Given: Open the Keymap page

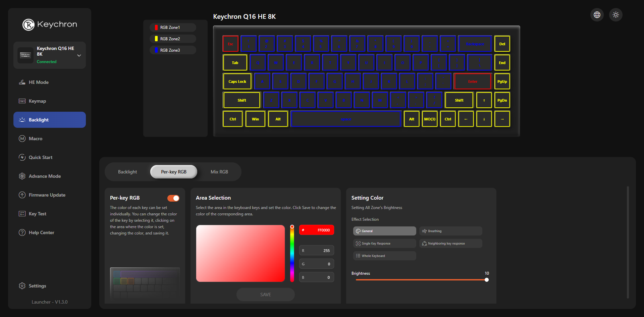Looking at the screenshot, I should 37,101.
